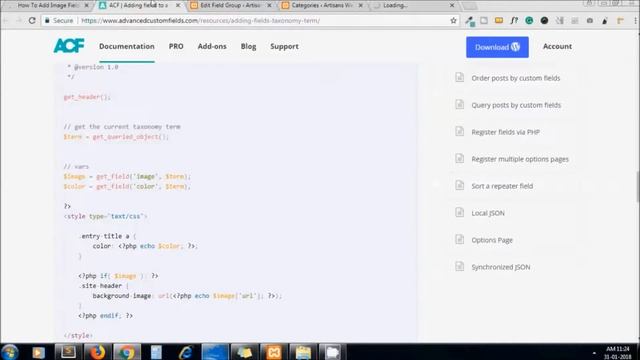Switch to the 'Loading...' browser tab
The height and width of the screenshot is (360, 640).
click(x=412, y=5)
